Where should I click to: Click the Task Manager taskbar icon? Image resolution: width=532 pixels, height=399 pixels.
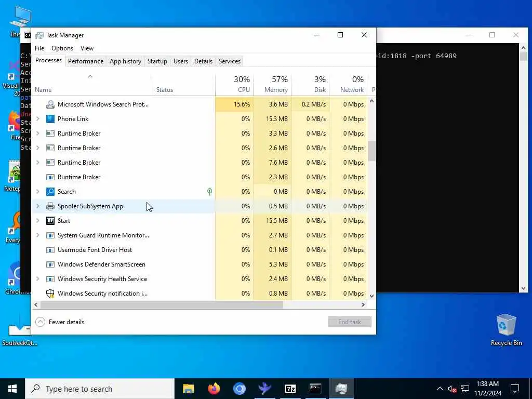pyautogui.click(x=341, y=389)
